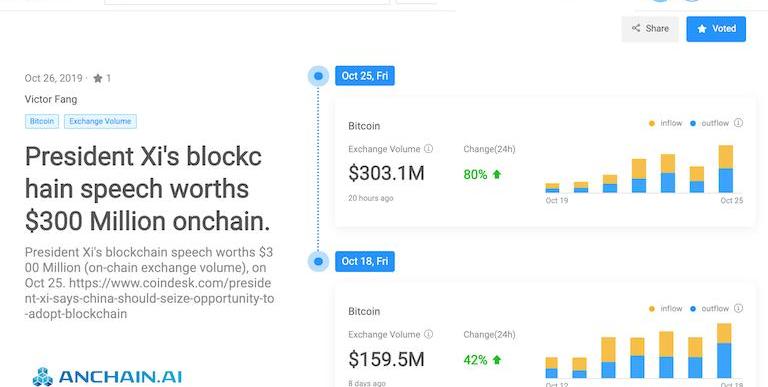Click the AnChain.AI logo

point(107,377)
